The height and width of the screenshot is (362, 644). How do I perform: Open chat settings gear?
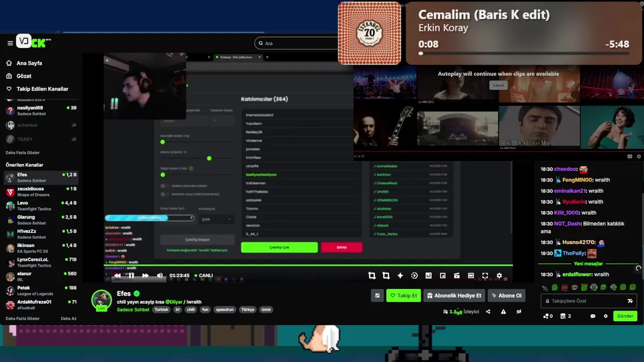pyautogui.click(x=606, y=316)
